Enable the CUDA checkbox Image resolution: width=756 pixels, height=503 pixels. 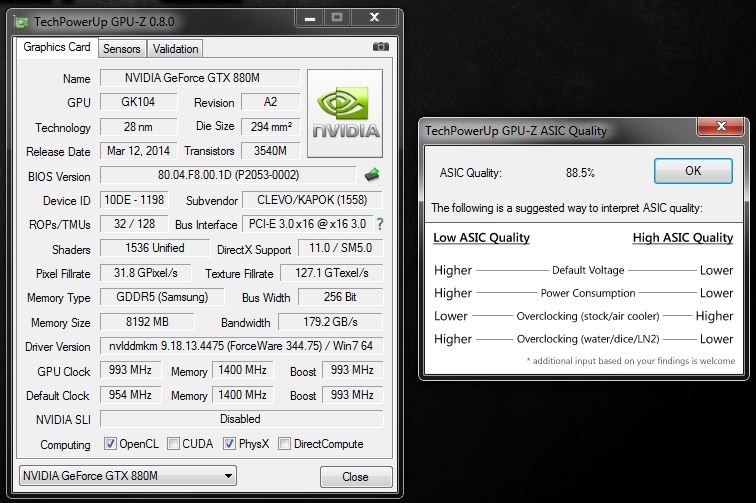coord(173,444)
